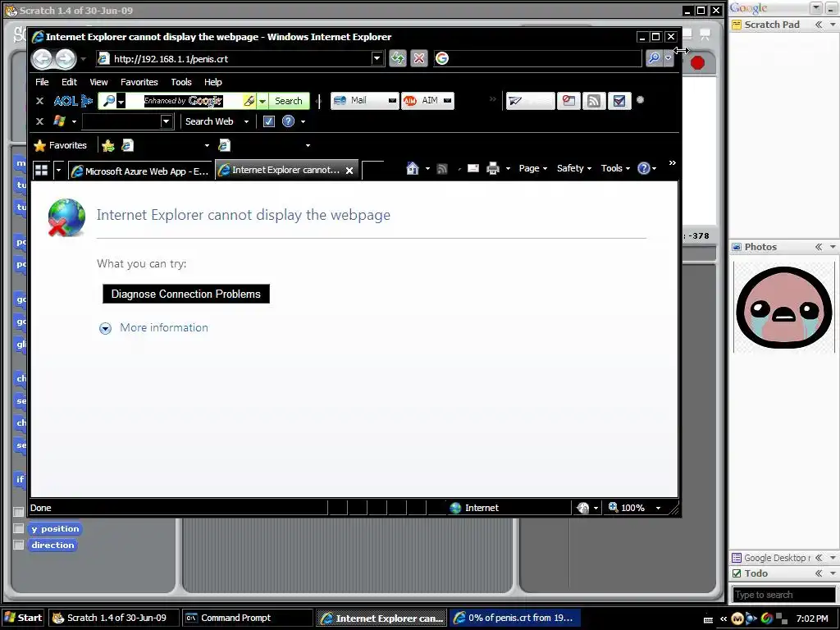The width and height of the screenshot is (840, 630).
Task: Click the Windows Live flag icon
Action: pos(59,121)
